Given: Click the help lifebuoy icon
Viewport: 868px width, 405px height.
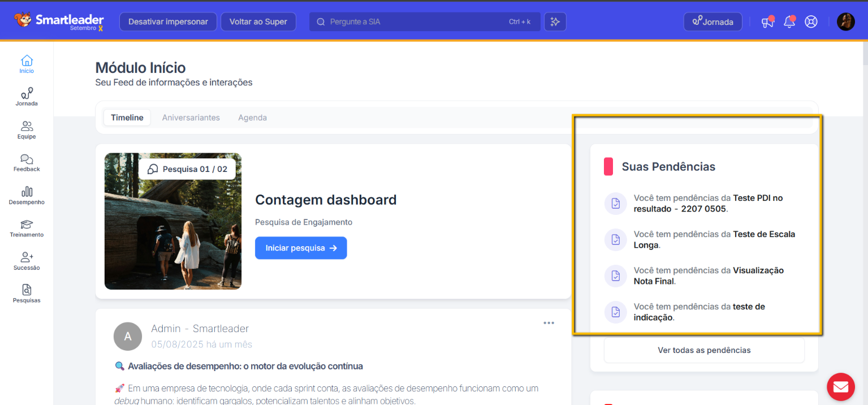Looking at the screenshot, I should tap(811, 22).
